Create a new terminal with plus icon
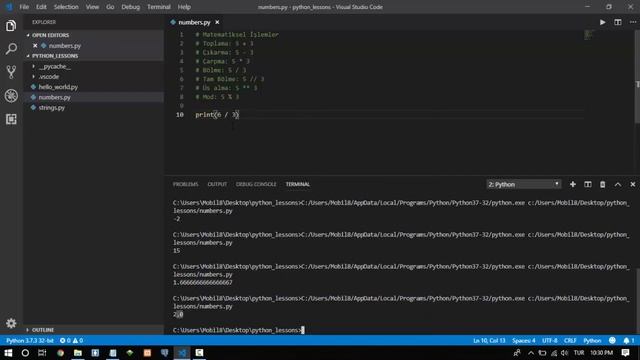Screen dimensions: 640x360 pos(573,184)
